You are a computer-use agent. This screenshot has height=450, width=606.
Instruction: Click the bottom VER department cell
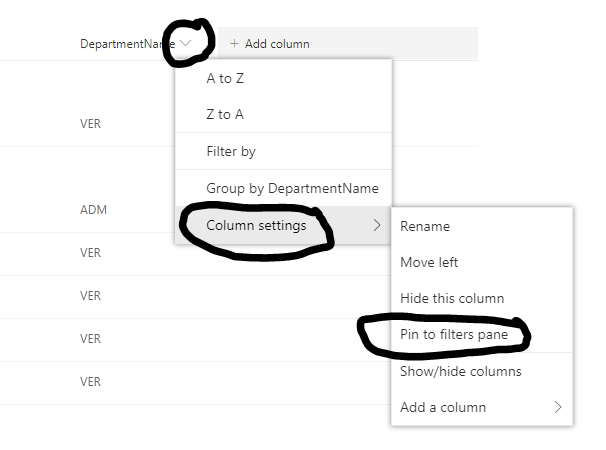[91, 382]
